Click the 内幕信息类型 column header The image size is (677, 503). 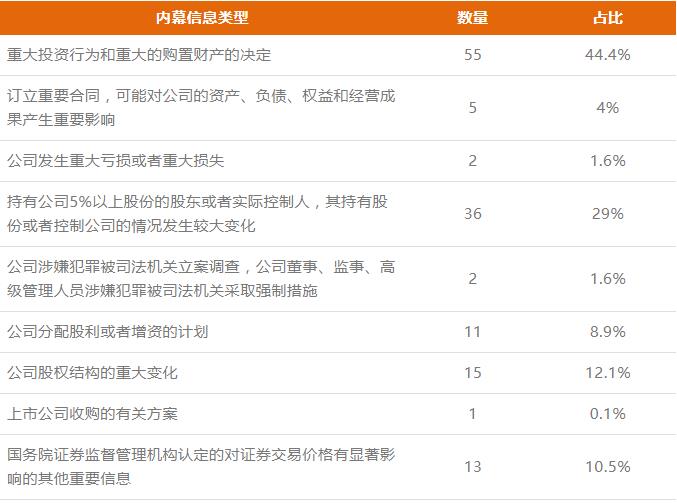pyautogui.click(x=202, y=17)
